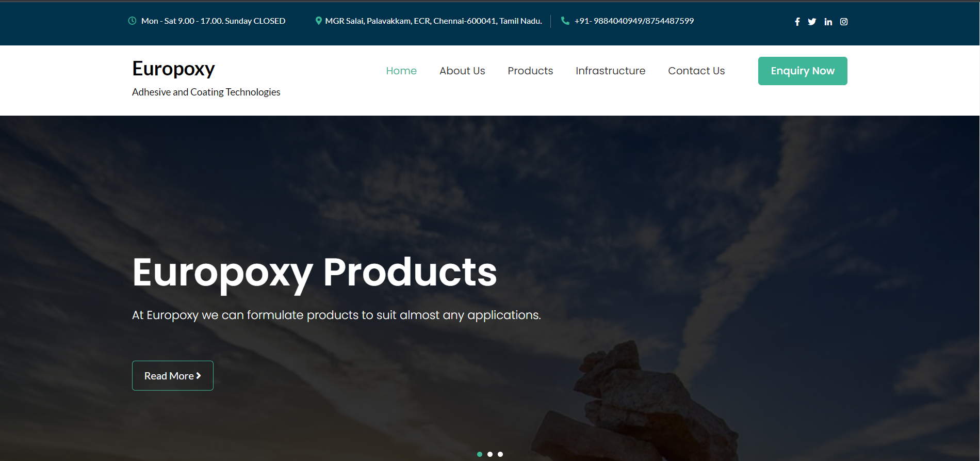Click the 'At Europoxy we can formulate' subtitle
980x461 pixels.
[x=336, y=315]
